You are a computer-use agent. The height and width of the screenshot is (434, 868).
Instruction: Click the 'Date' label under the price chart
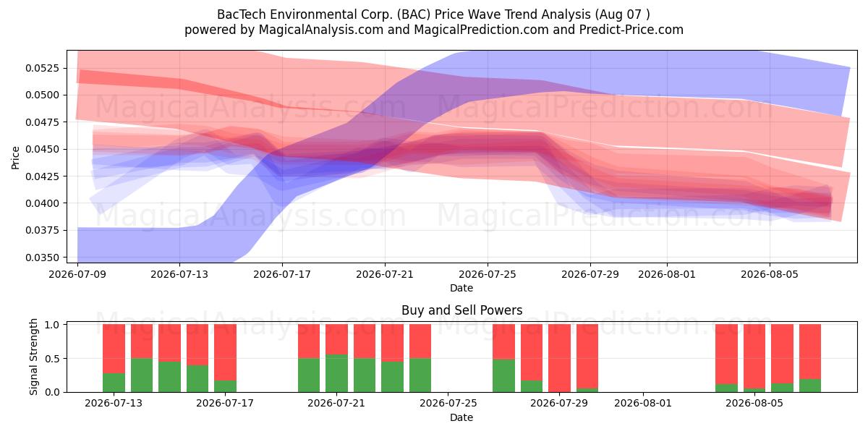click(x=461, y=288)
